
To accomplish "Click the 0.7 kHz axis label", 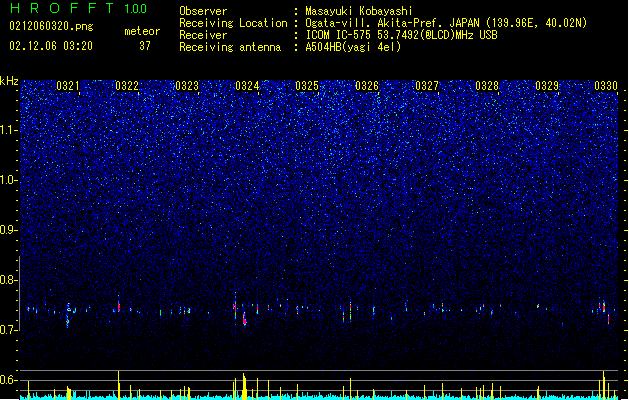I will coord(9,330).
